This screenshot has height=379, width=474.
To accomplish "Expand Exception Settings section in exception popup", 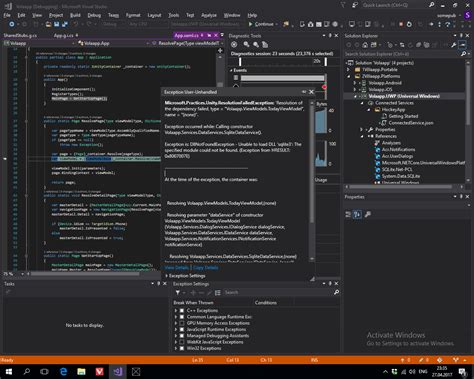I will click(x=166, y=276).
